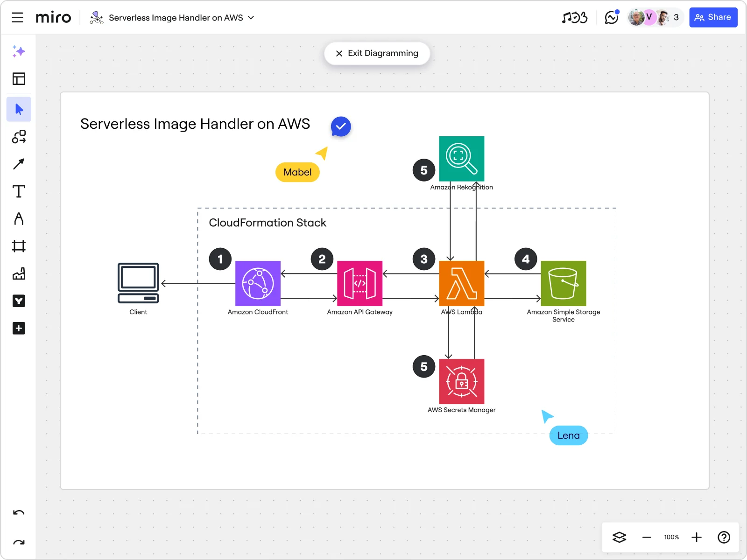Select the step 5 badge beside Amazon Rekognition
The height and width of the screenshot is (560, 747).
point(424,170)
